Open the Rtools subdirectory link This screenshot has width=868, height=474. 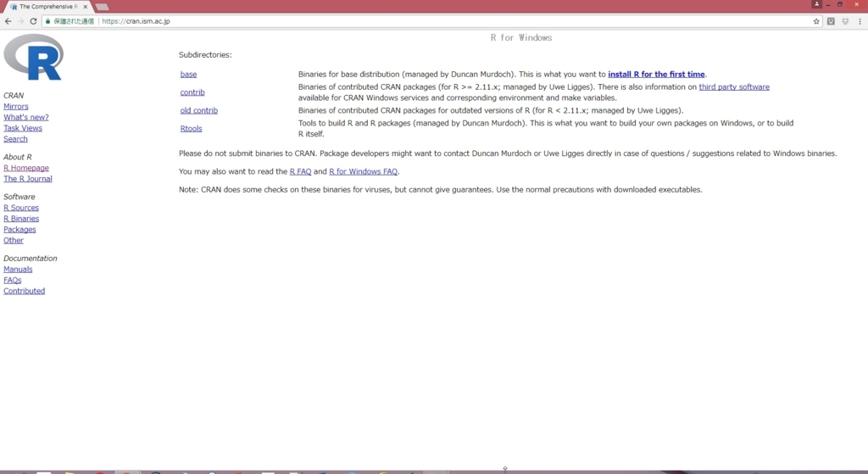click(x=191, y=129)
